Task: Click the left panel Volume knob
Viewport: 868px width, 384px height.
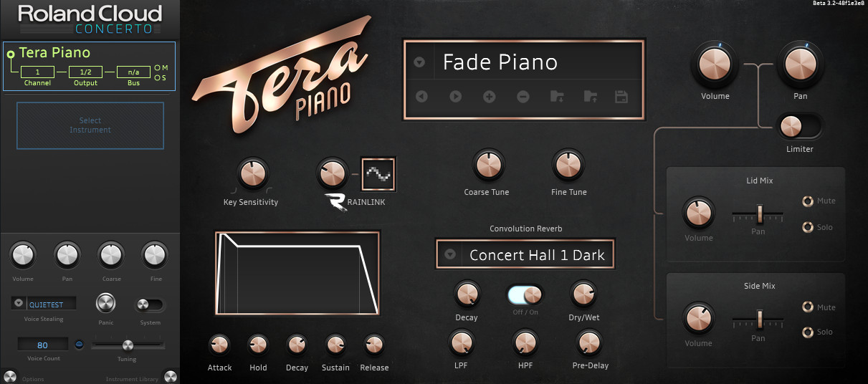Action: pos(22,254)
